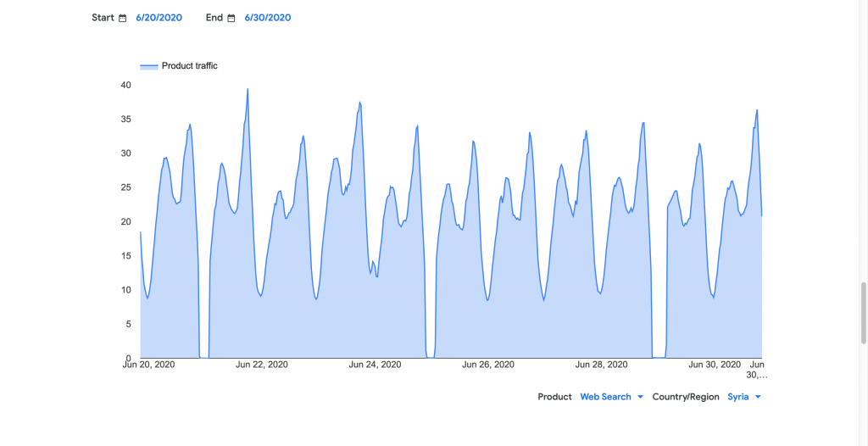Click the highest traffic peak near Jun 22
This screenshot has height=446, width=868.
[248, 89]
